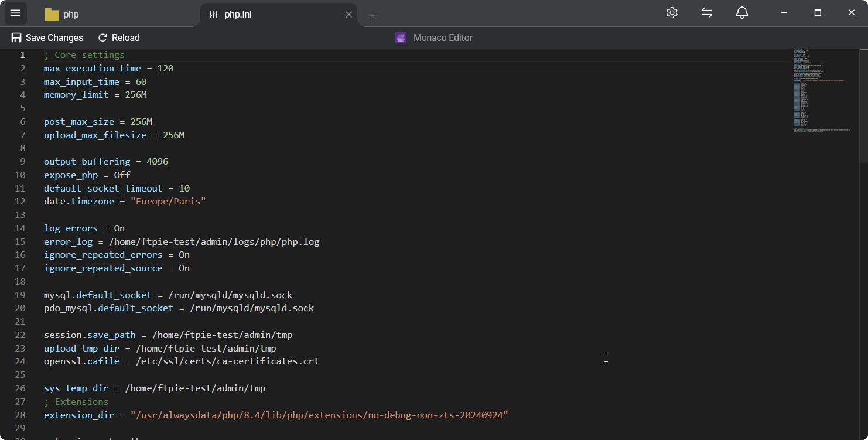Click the sync transfer arrows icon

[707, 12]
